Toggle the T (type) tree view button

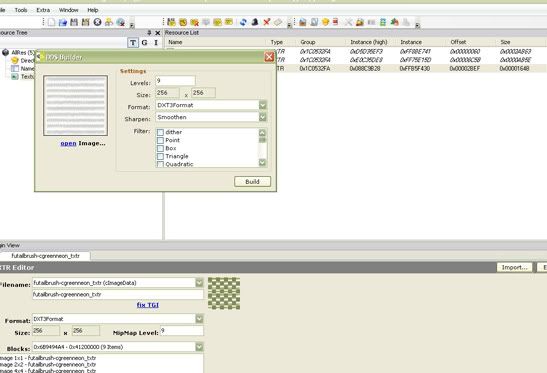click(x=133, y=43)
